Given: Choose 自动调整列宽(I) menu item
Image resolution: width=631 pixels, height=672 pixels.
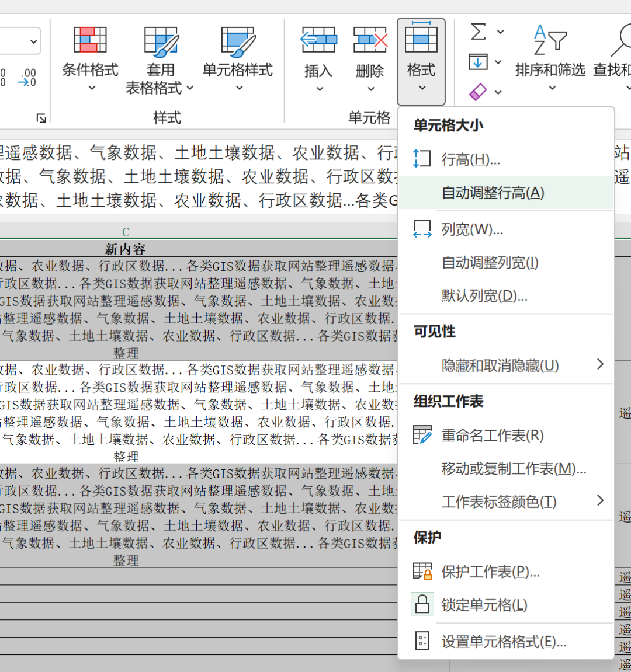Looking at the screenshot, I should point(506,262).
